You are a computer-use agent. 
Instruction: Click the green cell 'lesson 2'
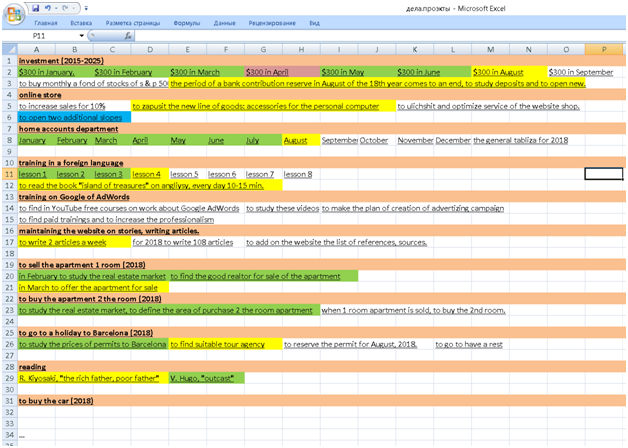click(x=74, y=174)
